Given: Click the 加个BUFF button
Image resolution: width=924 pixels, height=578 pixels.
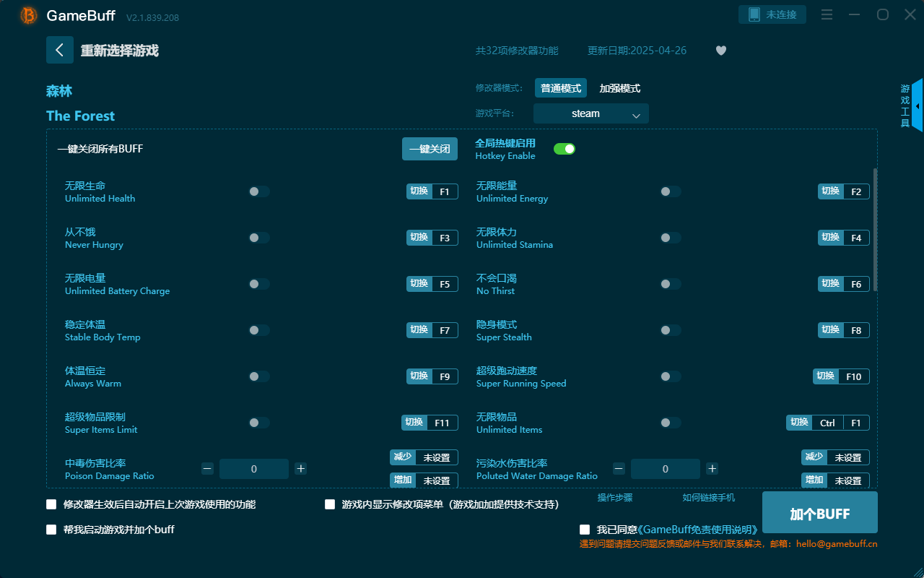Looking at the screenshot, I should point(820,513).
